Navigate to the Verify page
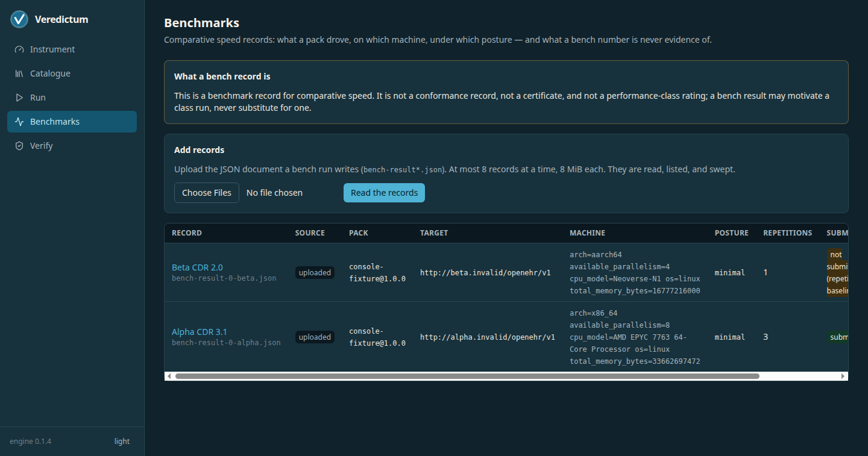Viewport: 868px width, 456px height. coord(72,146)
